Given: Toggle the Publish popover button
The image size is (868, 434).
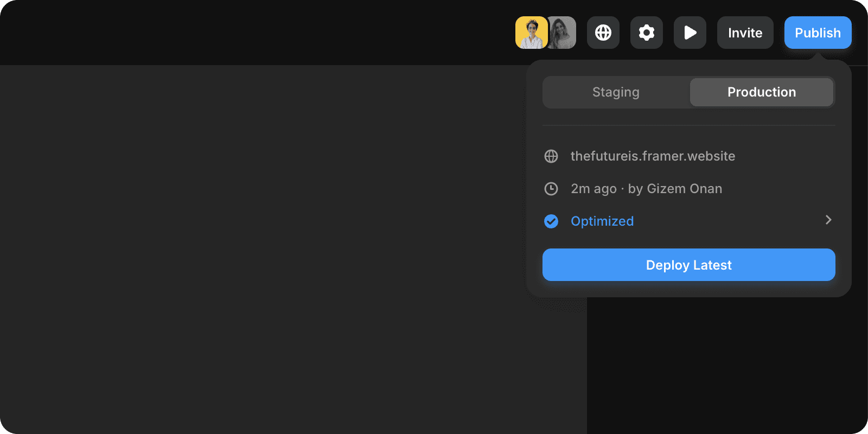Looking at the screenshot, I should 818,33.
